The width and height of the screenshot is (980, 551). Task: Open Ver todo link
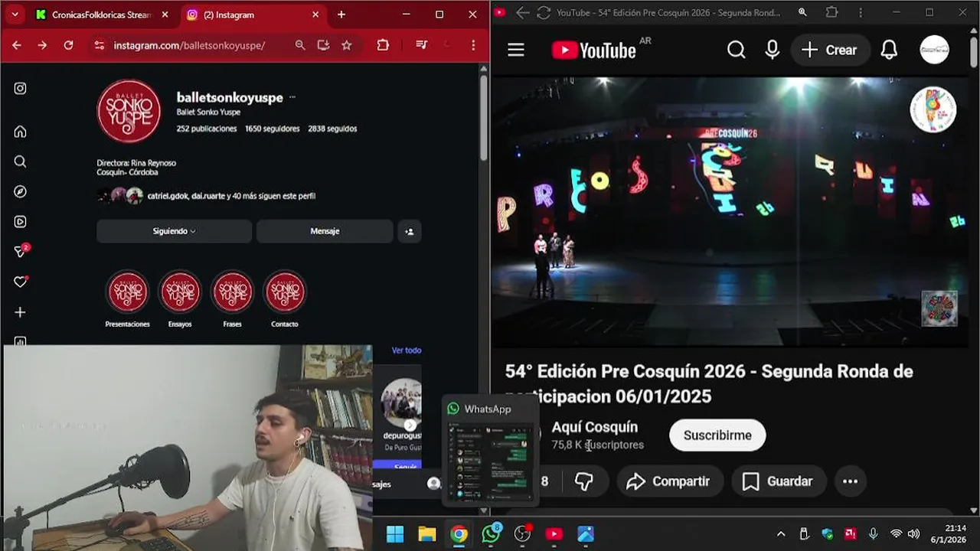click(407, 350)
